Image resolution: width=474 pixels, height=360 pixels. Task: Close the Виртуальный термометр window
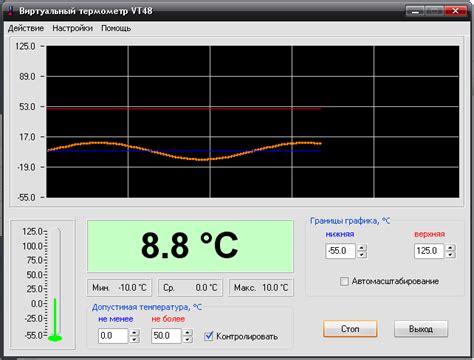[x=455, y=11]
